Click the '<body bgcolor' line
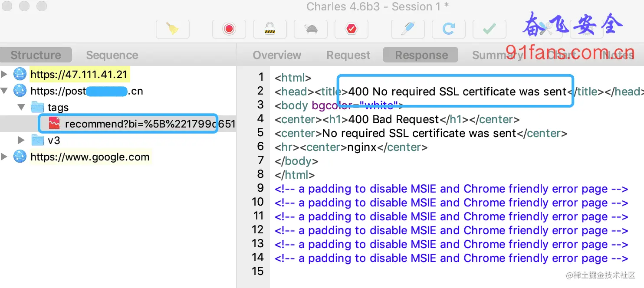The height and width of the screenshot is (288, 644). click(339, 105)
